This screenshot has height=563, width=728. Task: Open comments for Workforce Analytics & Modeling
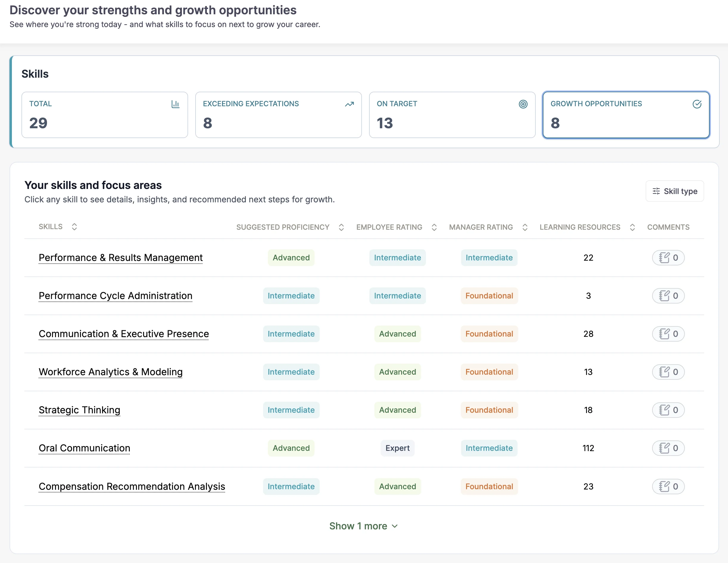668,372
